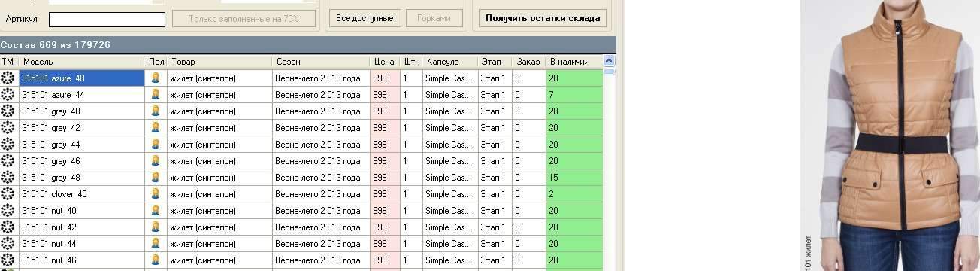
Task: Click the Горками button
Action: [434, 18]
